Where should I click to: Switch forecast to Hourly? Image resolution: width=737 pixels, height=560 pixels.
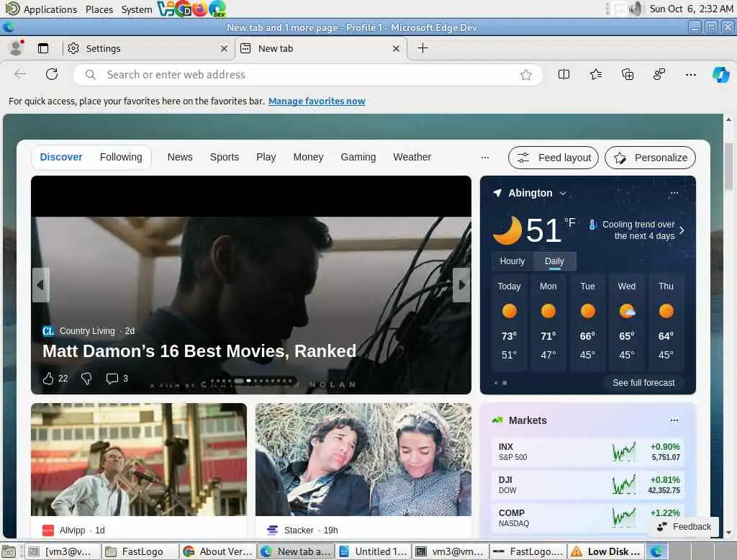[x=512, y=261]
